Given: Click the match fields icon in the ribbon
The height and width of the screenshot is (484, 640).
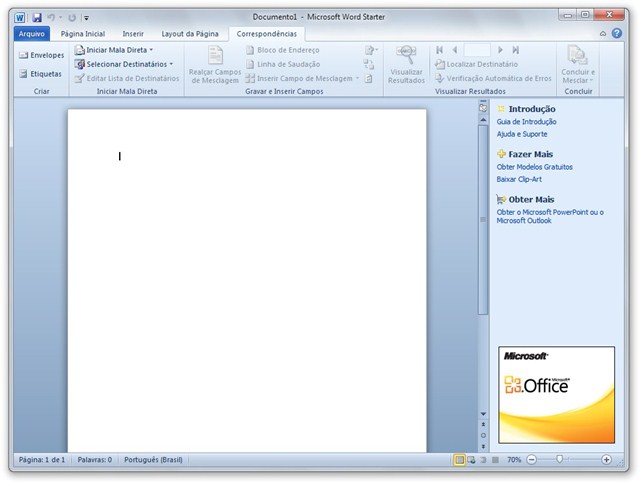Looking at the screenshot, I should (x=369, y=64).
